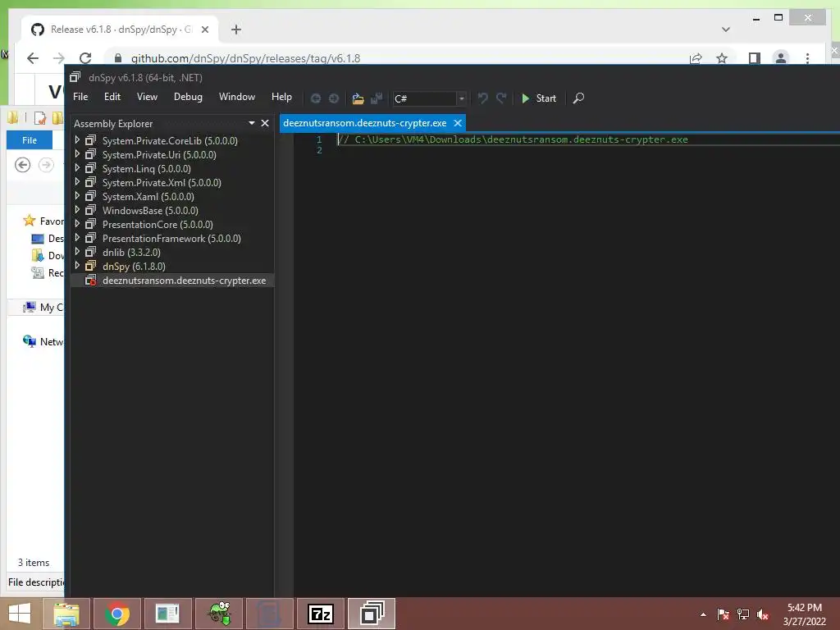Click the Redo toolbar icon in dnSpy

click(x=501, y=98)
